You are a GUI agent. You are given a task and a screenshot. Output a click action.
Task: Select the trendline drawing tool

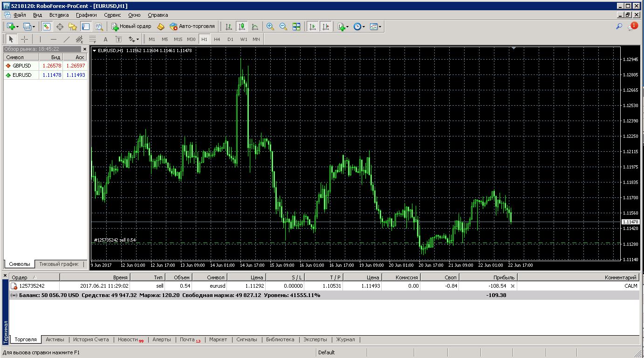[x=67, y=39]
